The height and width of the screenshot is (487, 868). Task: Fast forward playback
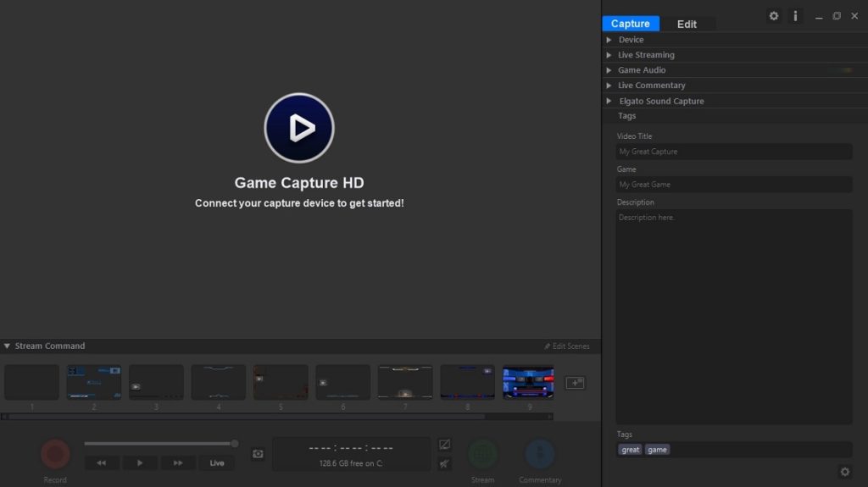178,462
